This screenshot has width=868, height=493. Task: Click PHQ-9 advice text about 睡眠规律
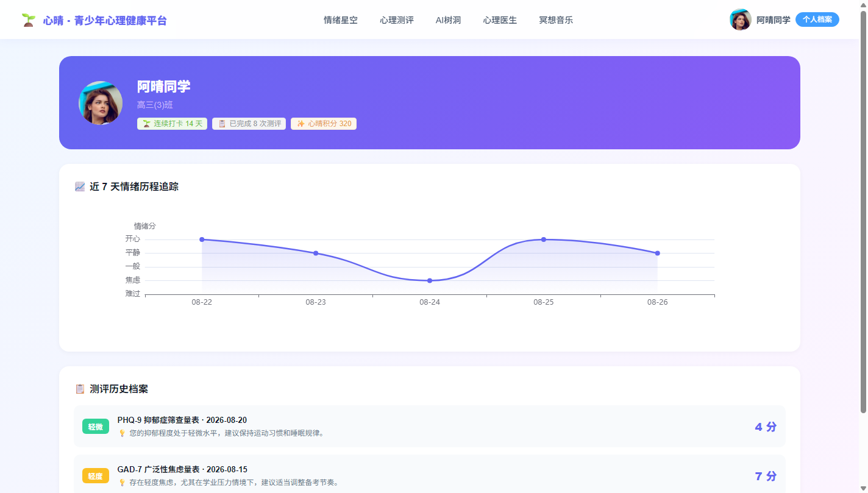click(227, 433)
